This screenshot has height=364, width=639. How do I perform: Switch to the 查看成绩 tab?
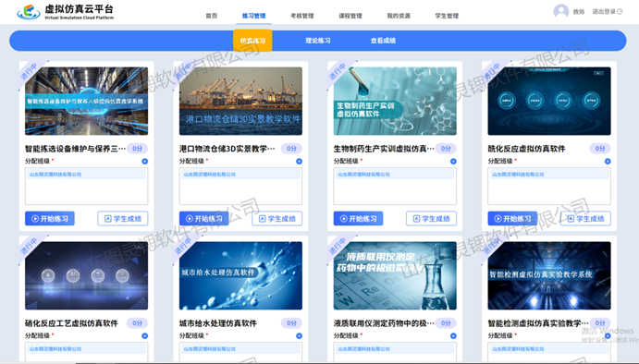coord(383,41)
